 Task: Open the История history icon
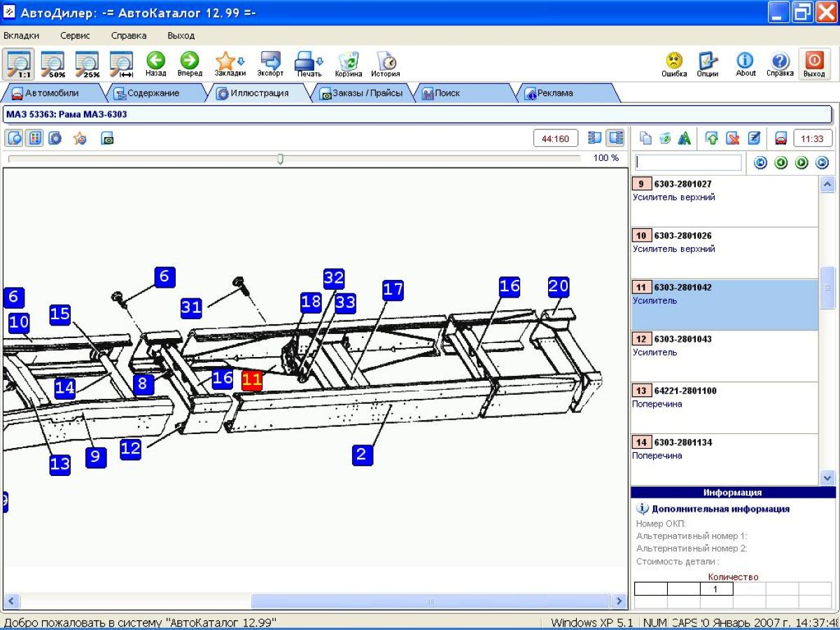(x=386, y=64)
